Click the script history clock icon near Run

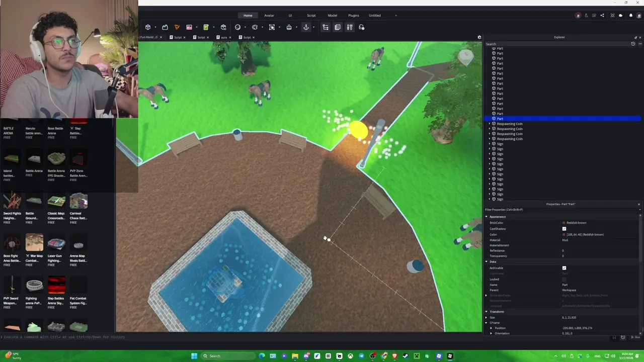pos(623,337)
